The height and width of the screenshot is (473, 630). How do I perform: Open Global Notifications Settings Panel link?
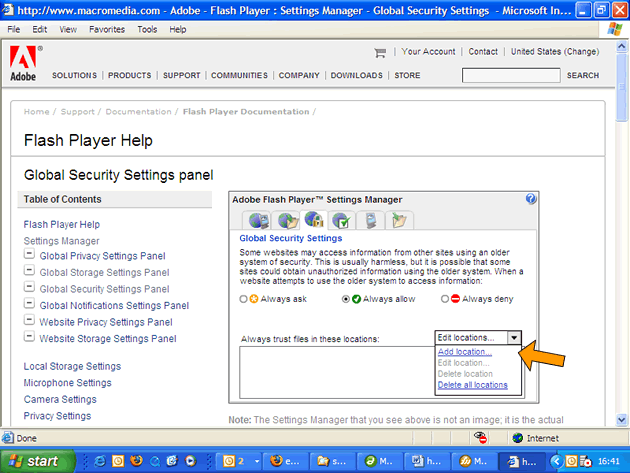point(114,306)
